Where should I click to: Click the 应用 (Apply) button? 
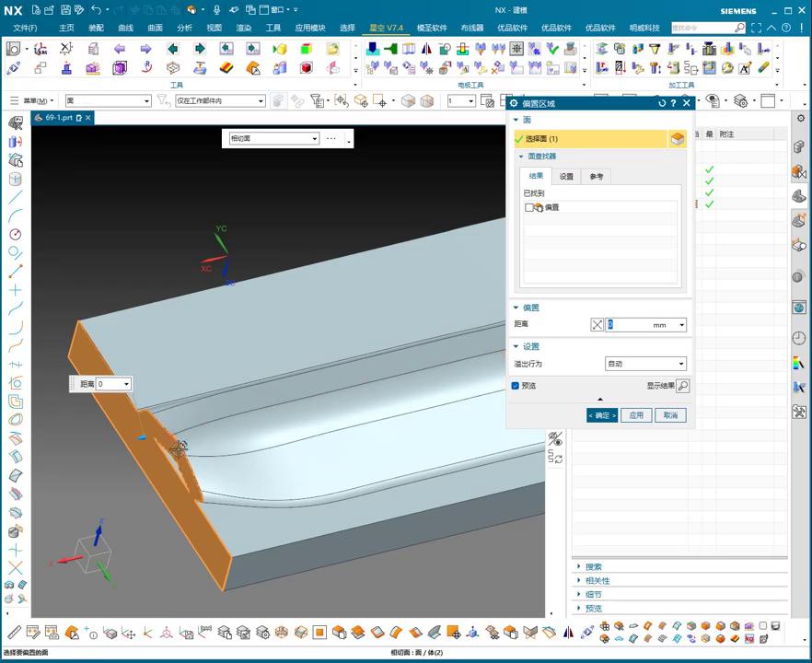click(x=636, y=415)
